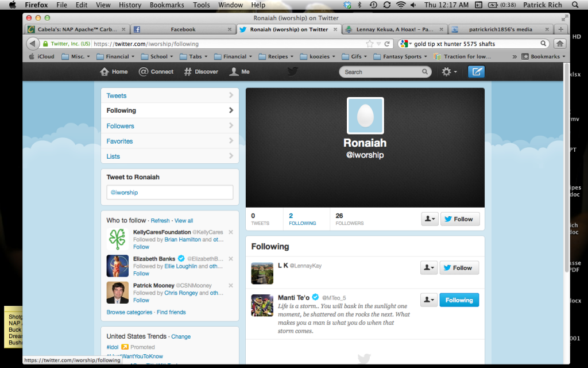Viewport: 588px width, 368px height.
Task: Compose a new tweet with the pencil icon
Action: point(476,71)
